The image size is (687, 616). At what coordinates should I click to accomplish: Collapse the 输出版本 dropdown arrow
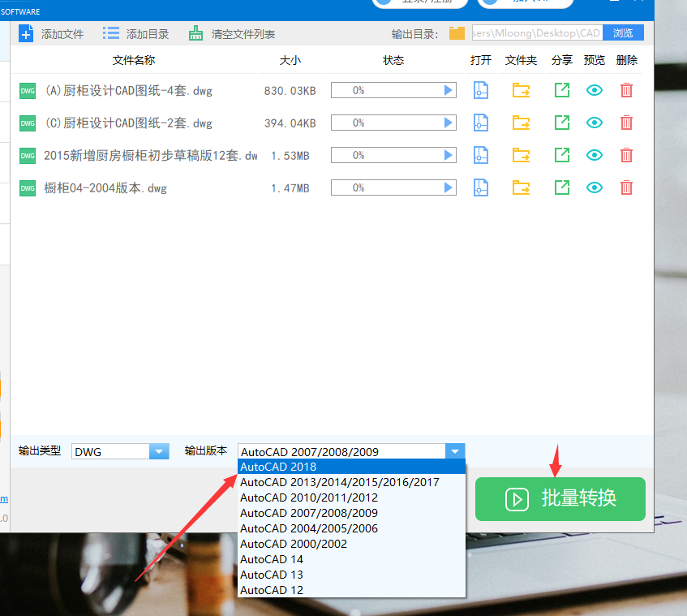coord(455,451)
